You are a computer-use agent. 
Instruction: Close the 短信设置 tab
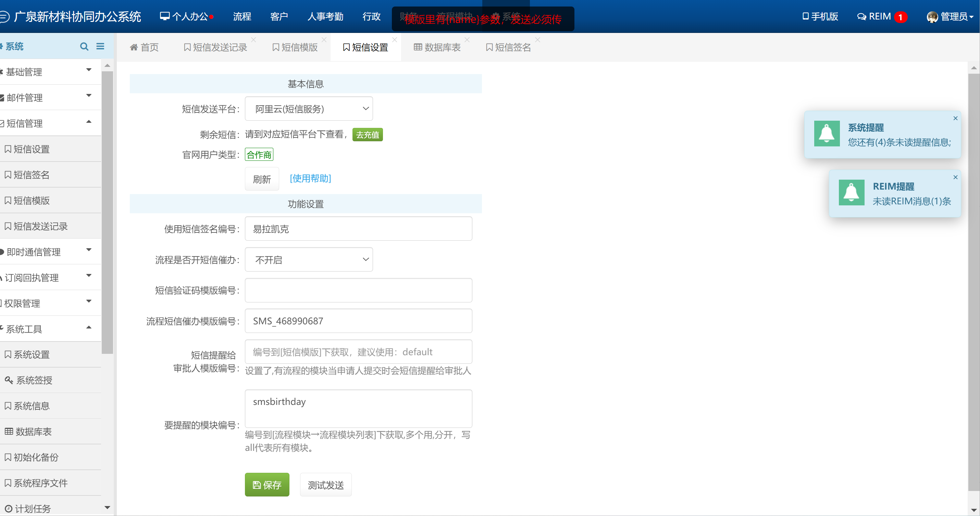pos(395,40)
